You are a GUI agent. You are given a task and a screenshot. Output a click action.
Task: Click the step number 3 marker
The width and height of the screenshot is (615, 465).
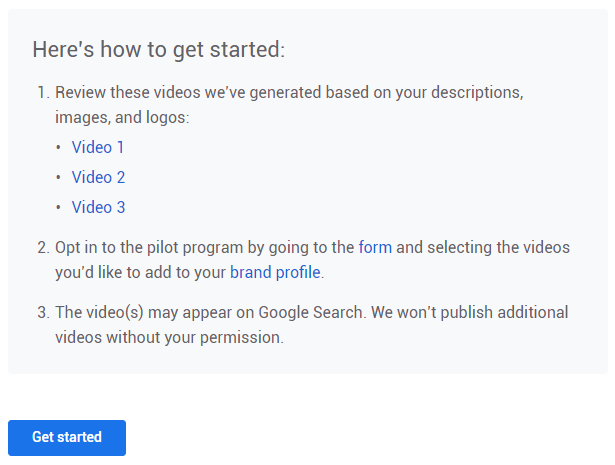click(43, 312)
